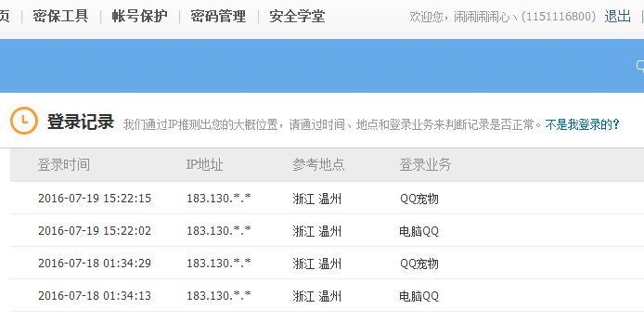
Task: Click the 退出 logout link
Action: tap(617, 17)
